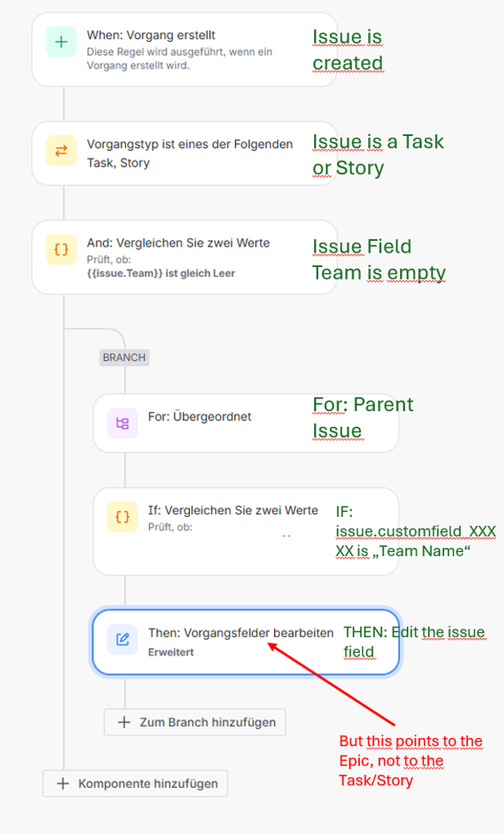The image size is (504, 833).
Task: Click the '{{issue.Team}} ist gleich Leer' text
Action: (161, 273)
